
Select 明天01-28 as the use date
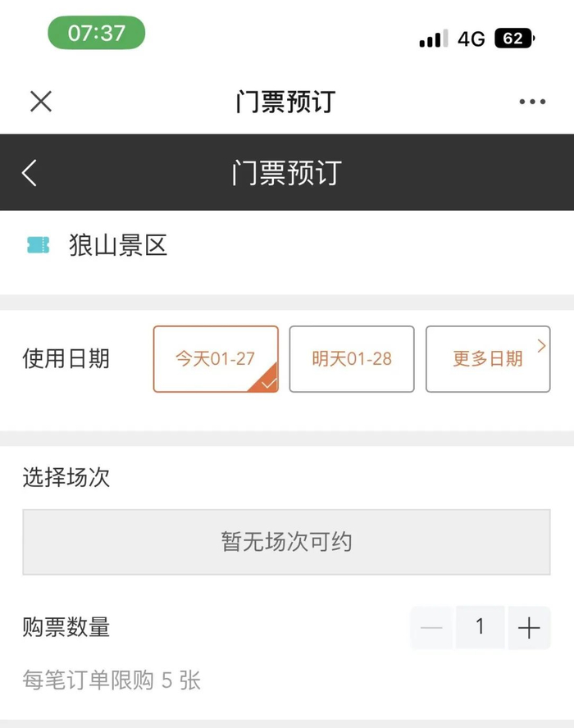tap(352, 359)
